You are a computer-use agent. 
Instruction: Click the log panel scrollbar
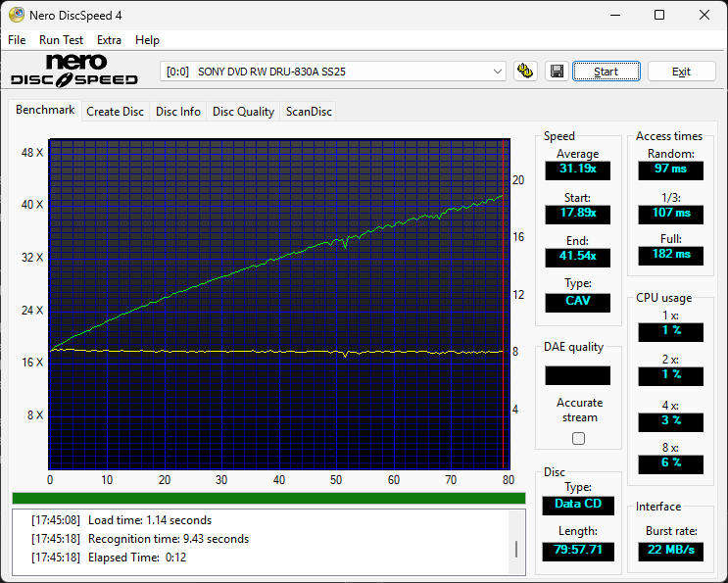(516, 549)
